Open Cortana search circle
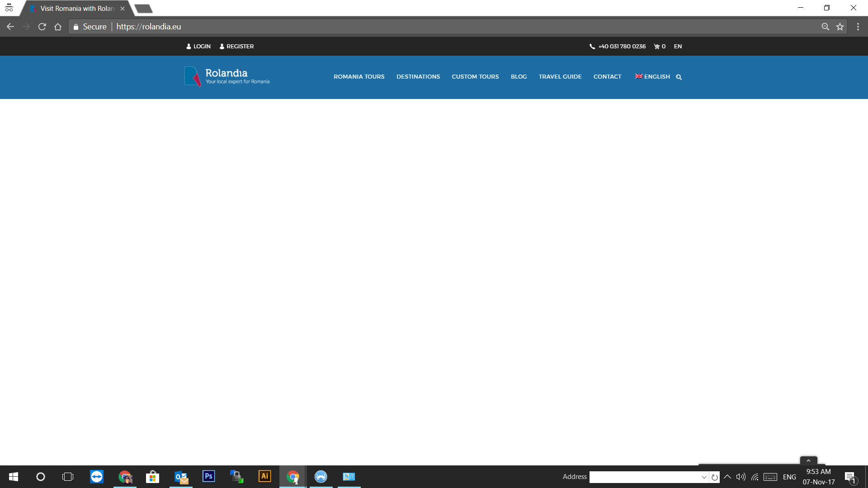 click(41, 477)
